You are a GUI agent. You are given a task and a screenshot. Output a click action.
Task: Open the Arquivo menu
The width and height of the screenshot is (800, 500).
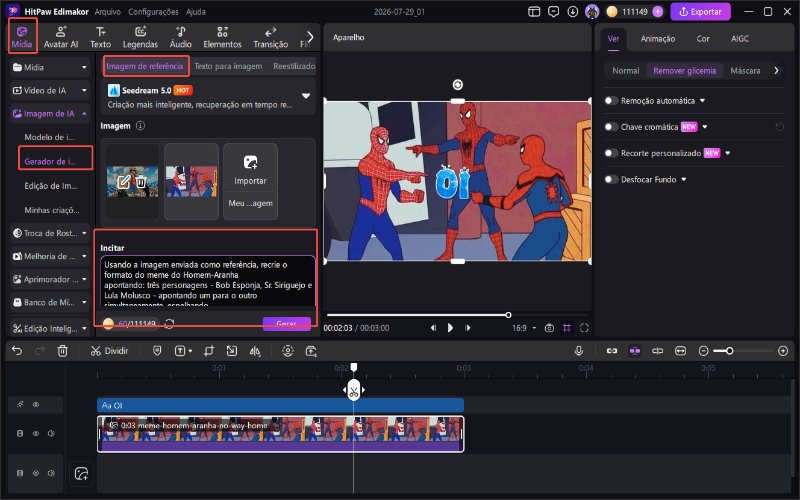(x=108, y=12)
